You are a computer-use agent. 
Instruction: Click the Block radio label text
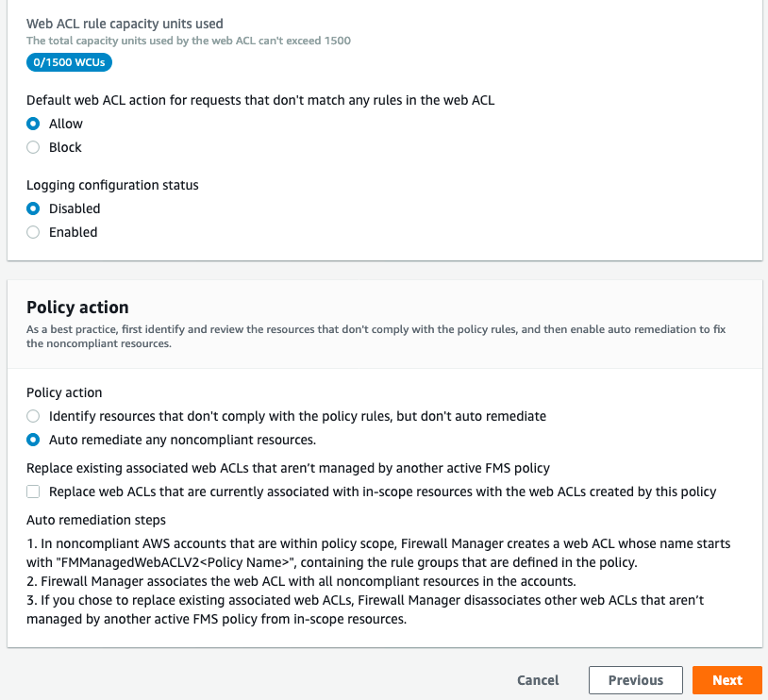[x=66, y=147]
